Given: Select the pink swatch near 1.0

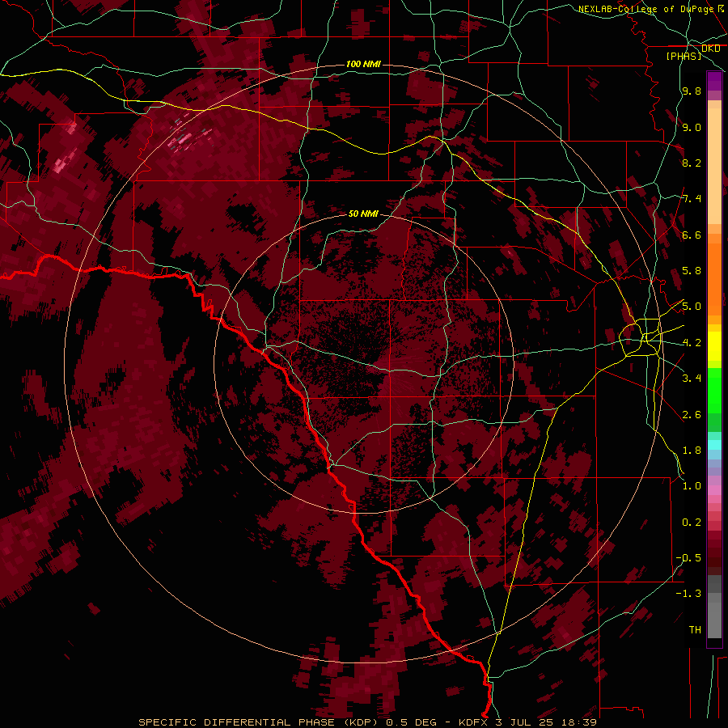Looking at the screenshot, I should (714, 490).
